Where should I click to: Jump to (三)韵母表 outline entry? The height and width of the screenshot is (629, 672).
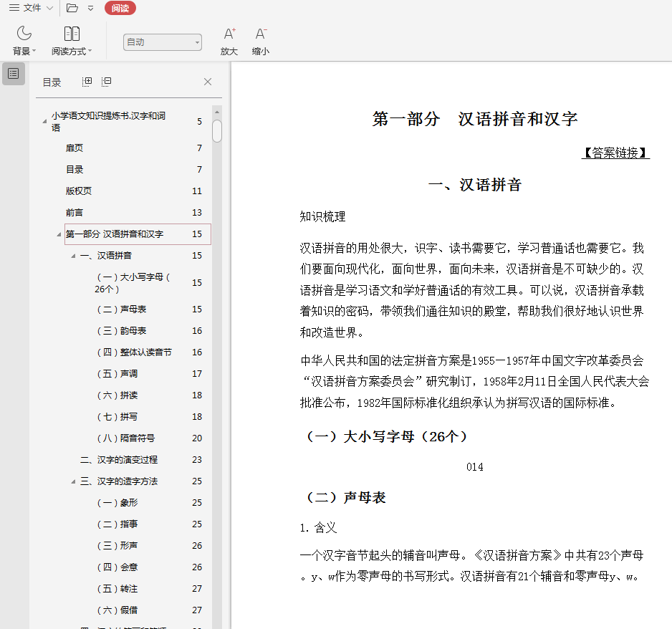coord(122,331)
